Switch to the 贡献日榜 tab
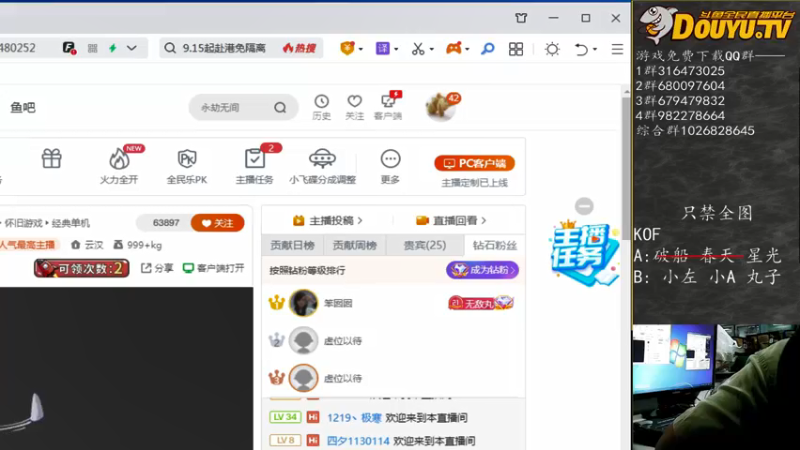This screenshot has width=800, height=450. pyautogui.click(x=292, y=245)
